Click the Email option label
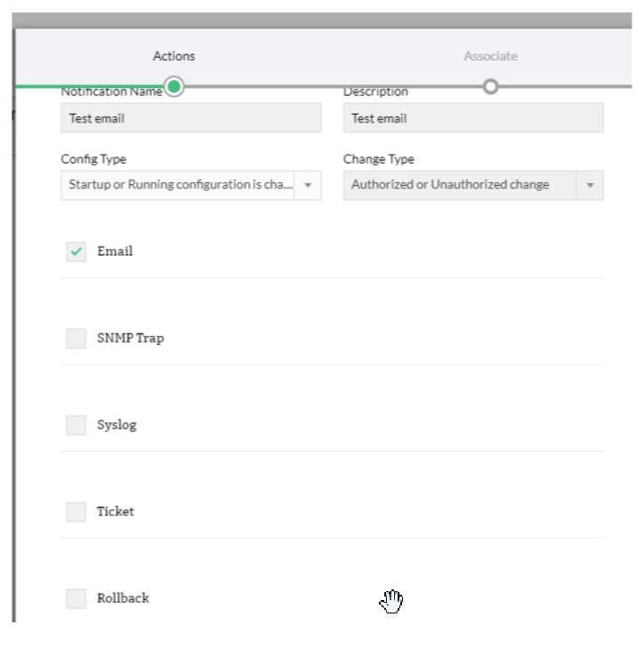 tap(115, 252)
